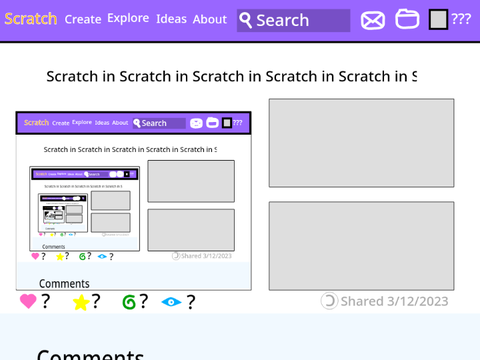Image resolution: width=480 pixels, height=360 pixels.
Task: Click small pink heart in nested project
Action: tap(35, 256)
